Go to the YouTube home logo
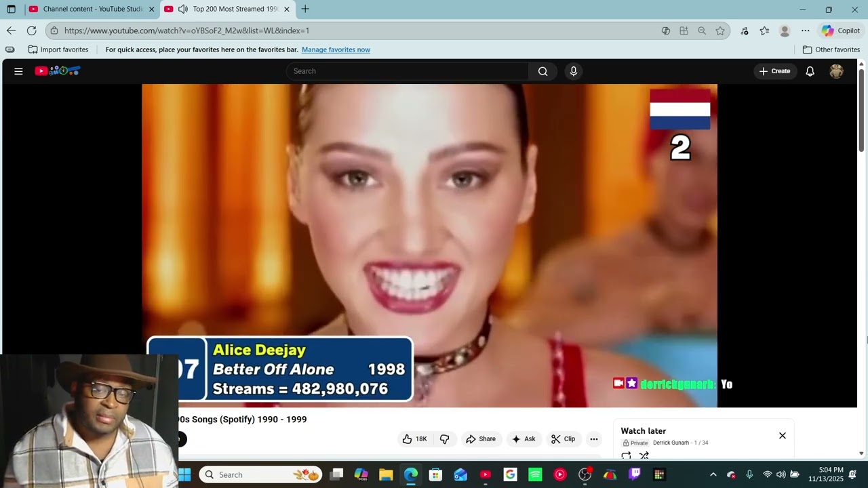Screen dimensions: 868x488 [58, 71]
